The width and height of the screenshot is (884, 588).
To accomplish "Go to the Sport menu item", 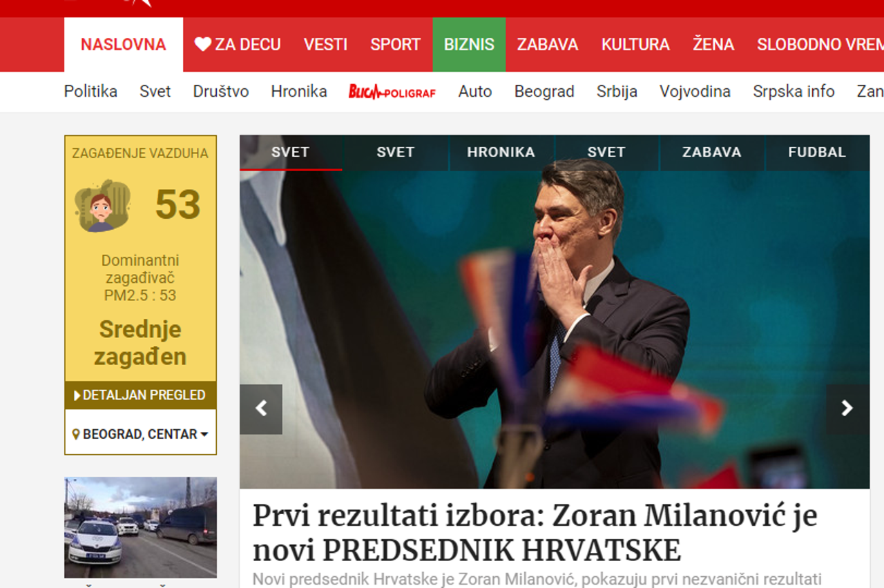I will coord(395,45).
